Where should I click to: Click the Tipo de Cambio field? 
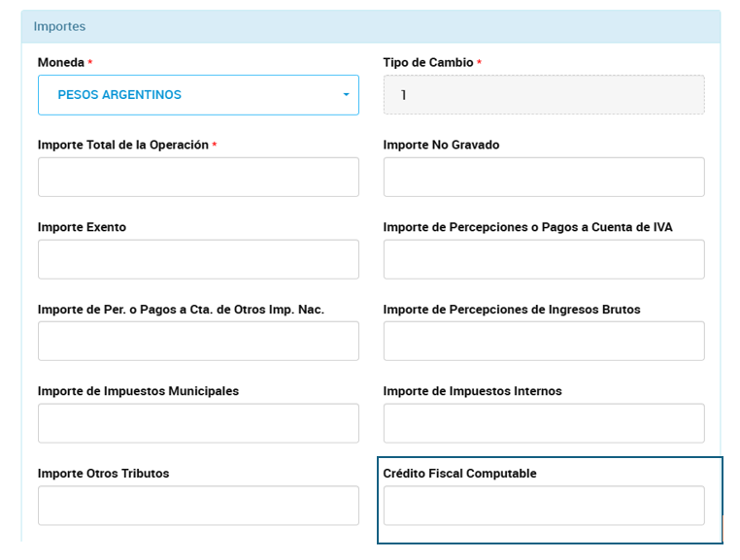[x=544, y=95]
